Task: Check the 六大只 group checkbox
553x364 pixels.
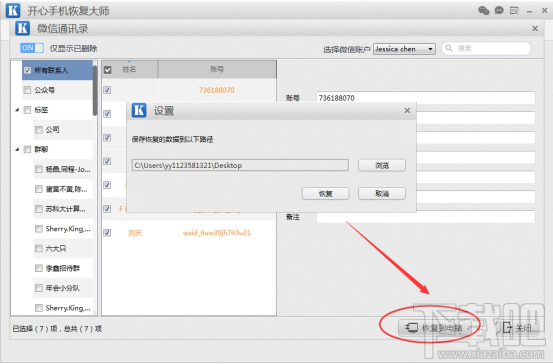Action: 39,248
